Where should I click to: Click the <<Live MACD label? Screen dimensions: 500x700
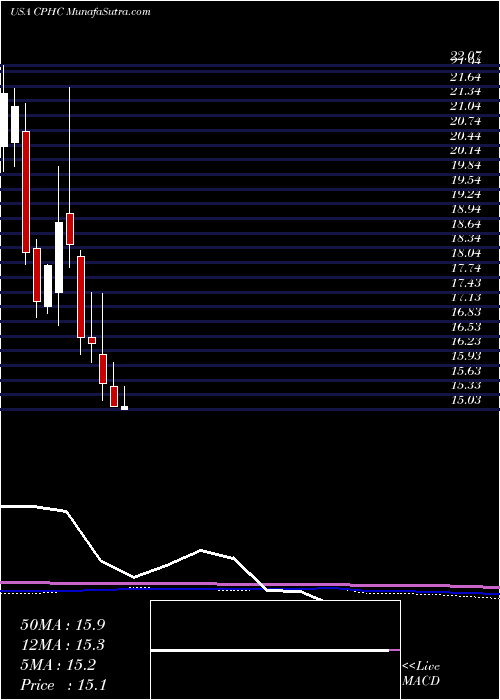pyautogui.click(x=421, y=674)
